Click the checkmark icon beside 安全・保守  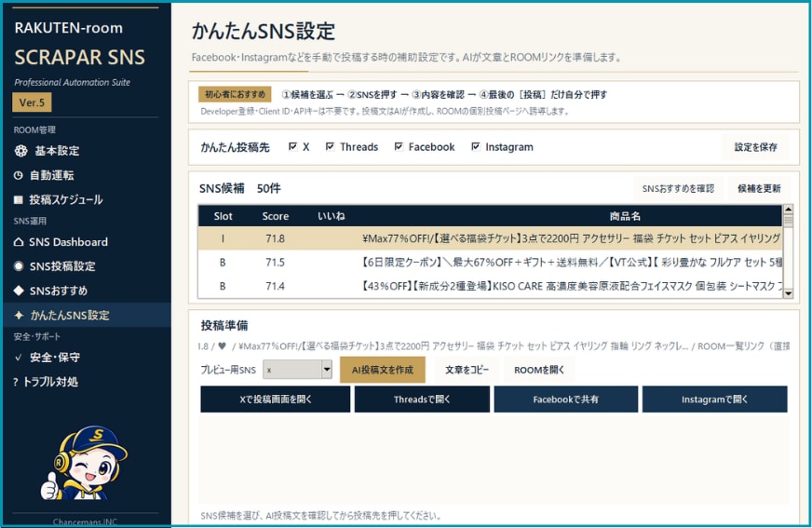tap(19, 358)
